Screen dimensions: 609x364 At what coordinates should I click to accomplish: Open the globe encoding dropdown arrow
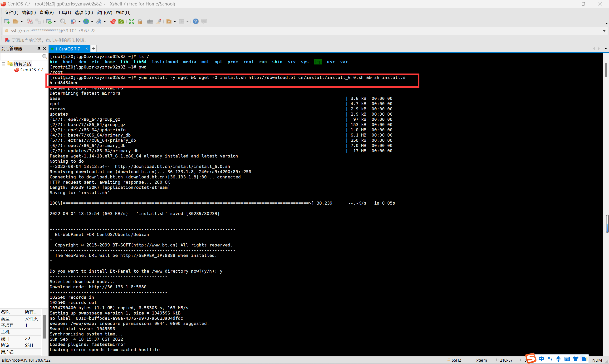[x=92, y=22]
